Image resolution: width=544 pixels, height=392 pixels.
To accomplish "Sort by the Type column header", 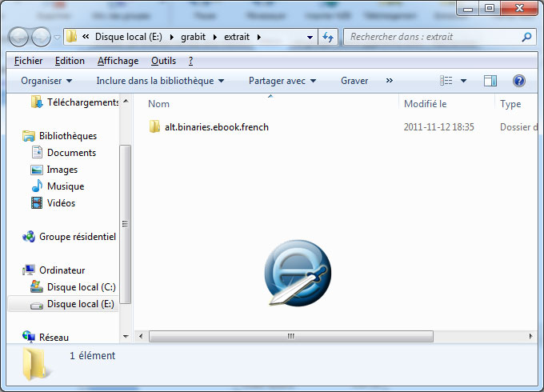I will coord(510,104).
